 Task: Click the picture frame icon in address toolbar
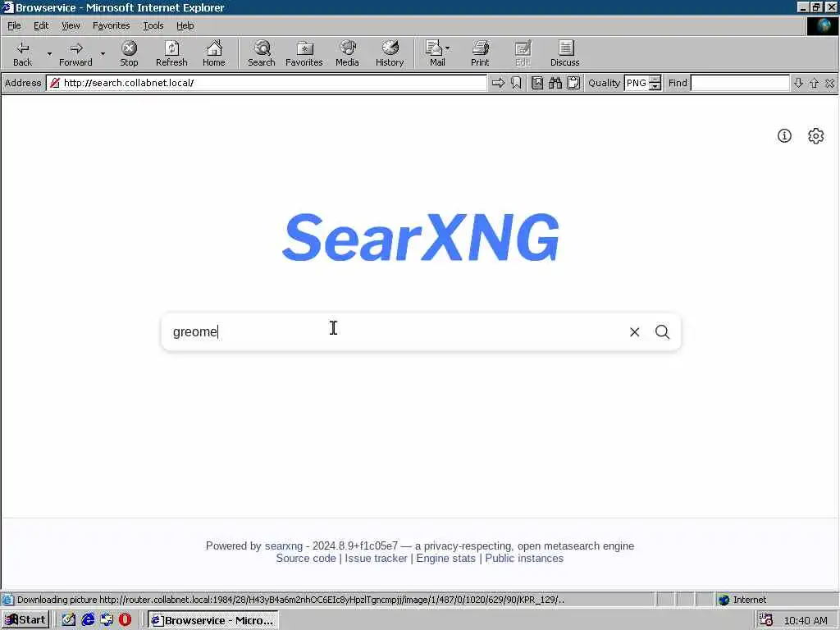point(537,83)
